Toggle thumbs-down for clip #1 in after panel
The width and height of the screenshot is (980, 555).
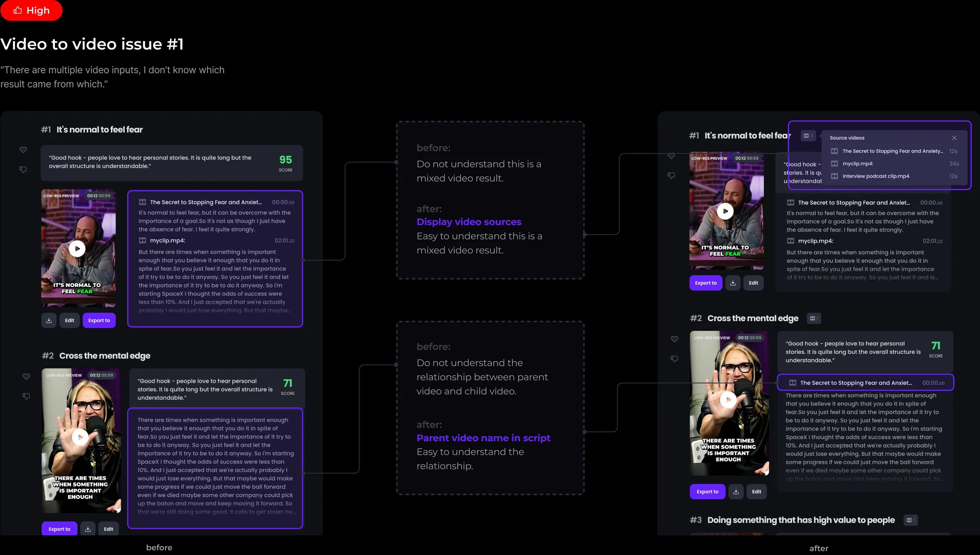pos(671,176)
